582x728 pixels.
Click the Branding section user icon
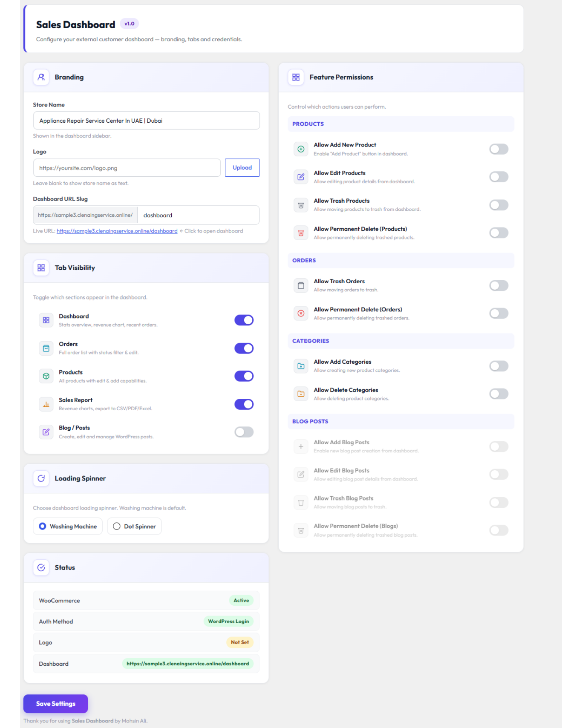41,77
